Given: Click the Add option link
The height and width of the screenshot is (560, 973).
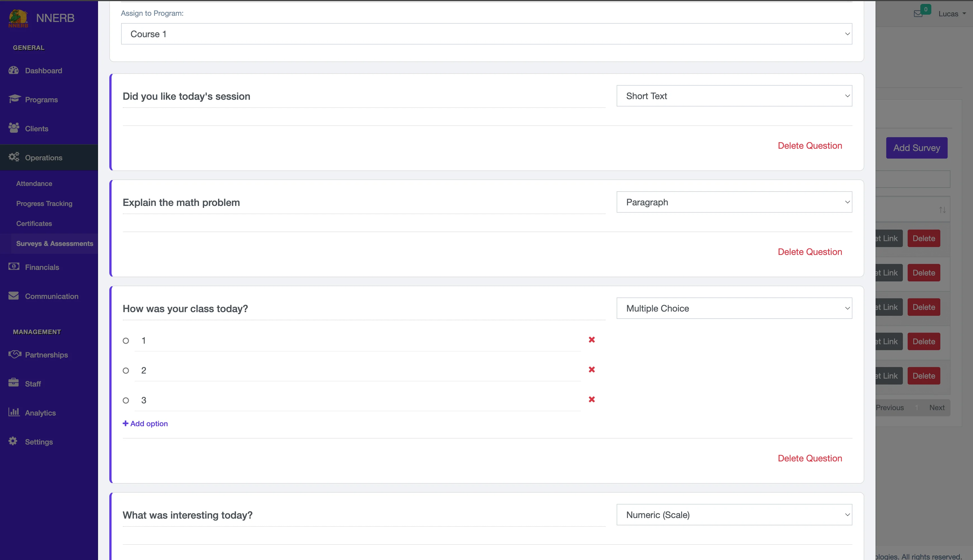Looking at the screenshot, I should (145, 423).
